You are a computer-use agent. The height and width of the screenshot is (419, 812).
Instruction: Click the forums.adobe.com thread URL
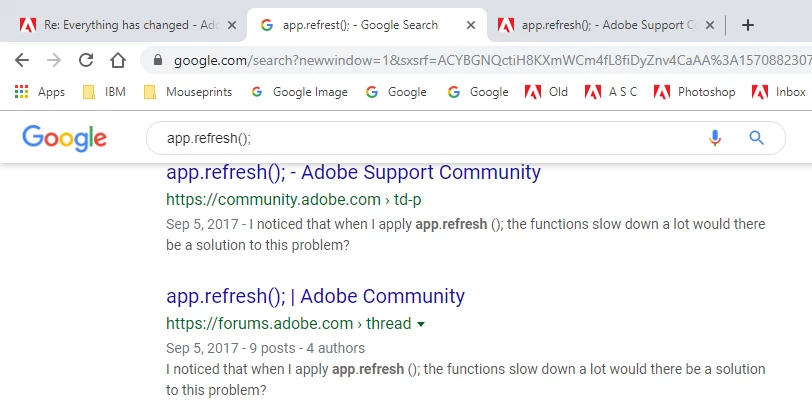point(288,324)
